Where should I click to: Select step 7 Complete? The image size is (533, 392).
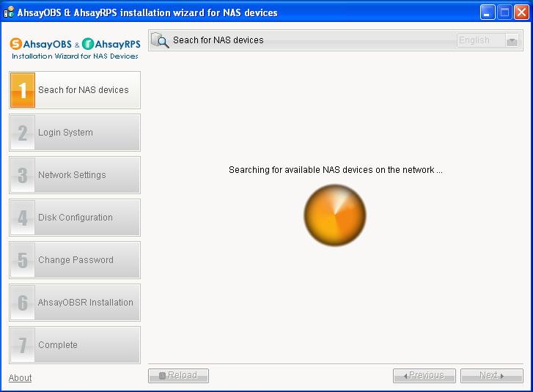(x=75, y=345)
